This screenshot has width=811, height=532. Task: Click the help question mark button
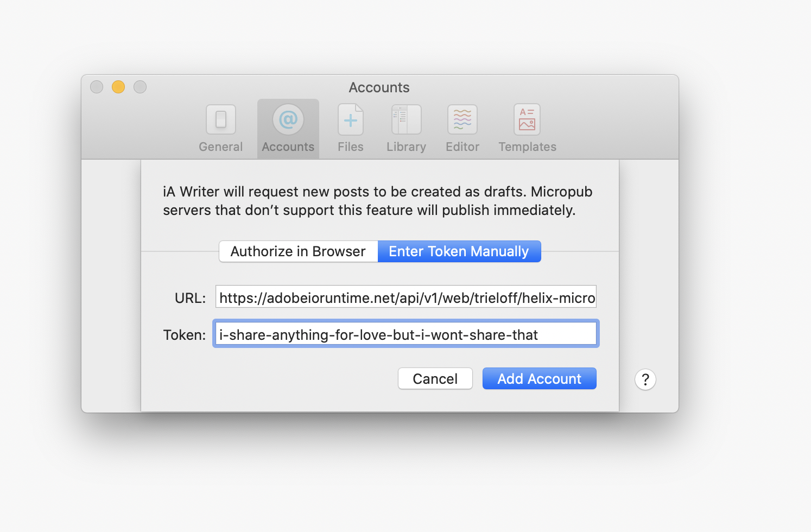(x=645, y=379)
